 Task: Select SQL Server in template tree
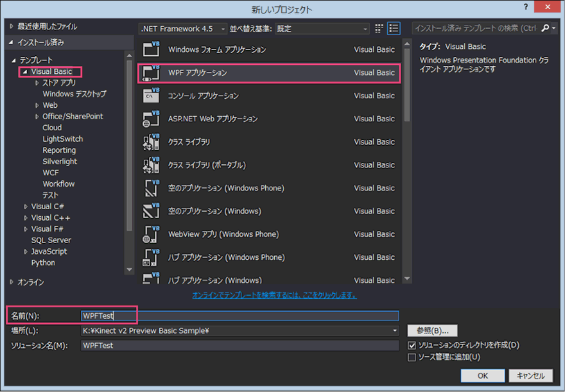click(51, 240)
